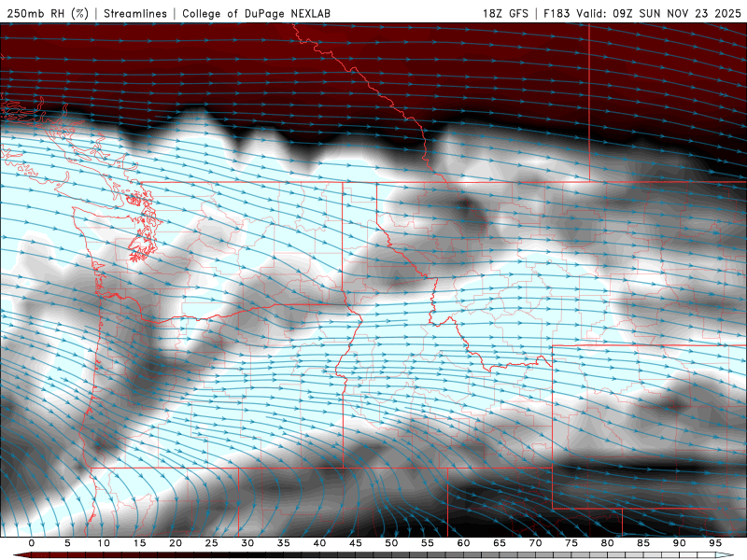Click the colorbar label "85"
This screenshot has height=560, width=747.
643,543
